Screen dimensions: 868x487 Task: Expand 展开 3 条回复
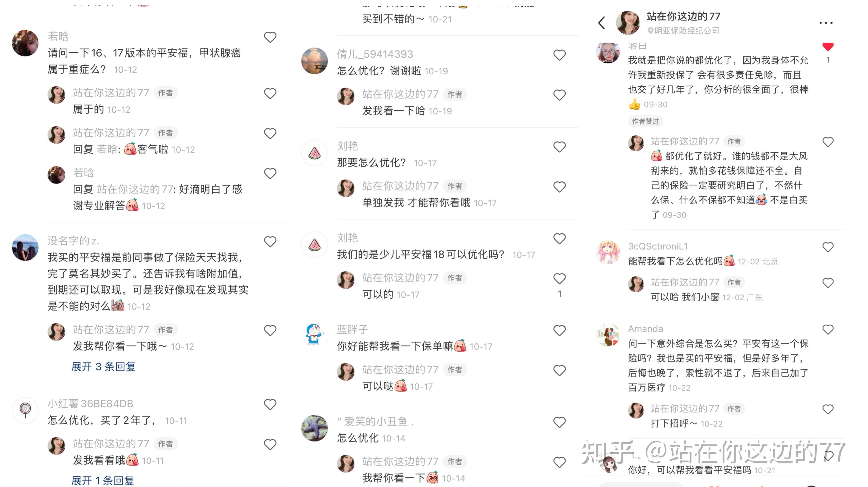click(103, 366)
